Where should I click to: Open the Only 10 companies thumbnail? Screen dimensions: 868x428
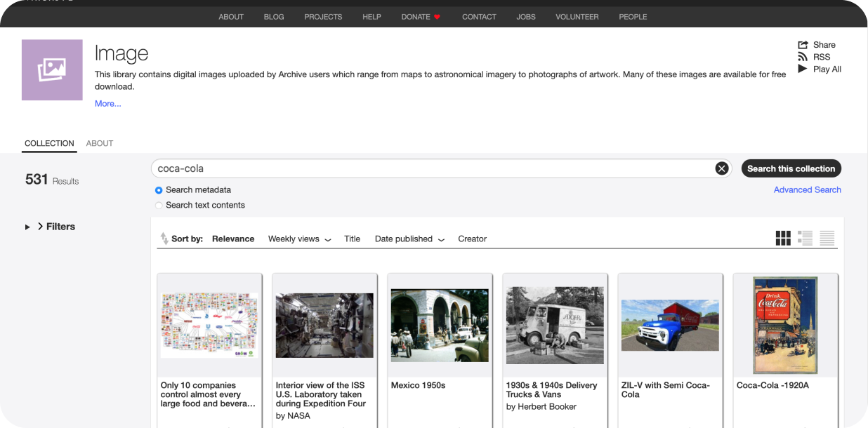pyautogui.click(x=209, y=326)
